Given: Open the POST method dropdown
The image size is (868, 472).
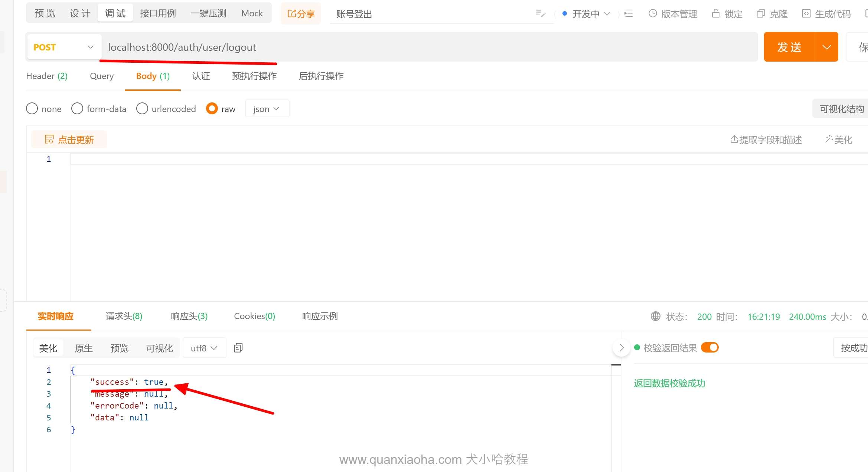Looking at the screenshot, I should (x=64, y=47).
